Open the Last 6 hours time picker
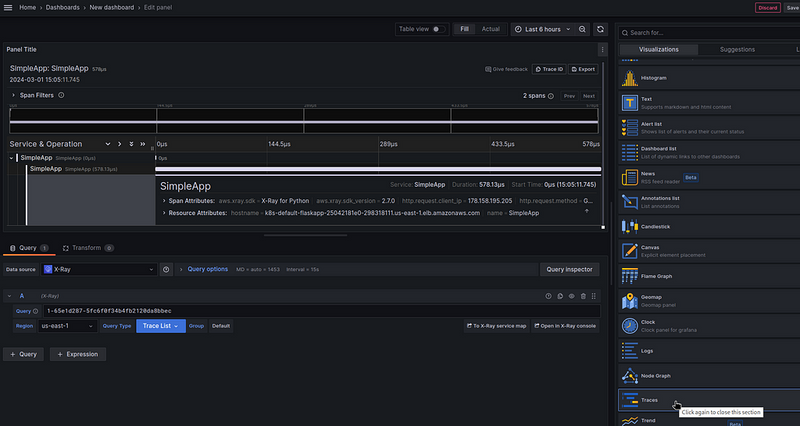 point(543,29)
